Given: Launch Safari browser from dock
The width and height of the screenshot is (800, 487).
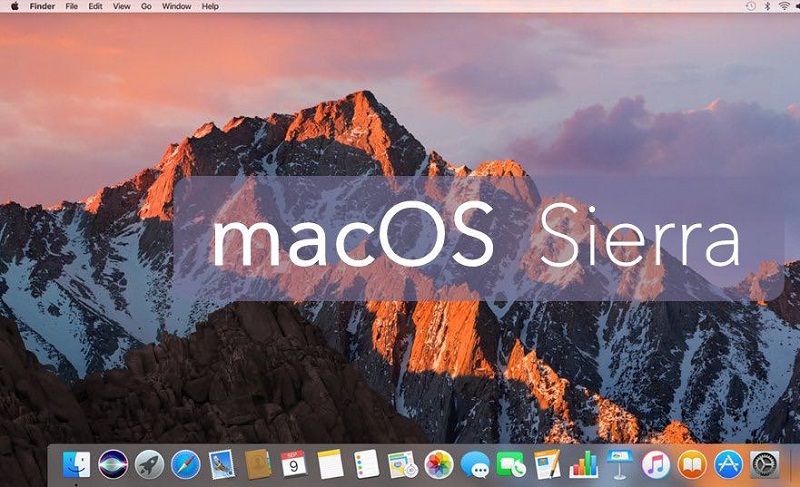Looking at the screenshot, I should [x=185, y=465].
